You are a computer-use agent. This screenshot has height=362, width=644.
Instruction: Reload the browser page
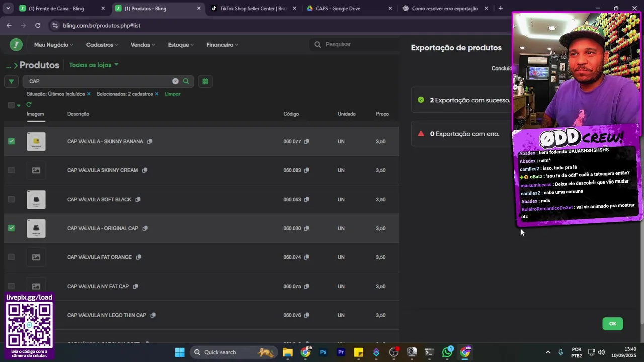click(x=38, y=25)
